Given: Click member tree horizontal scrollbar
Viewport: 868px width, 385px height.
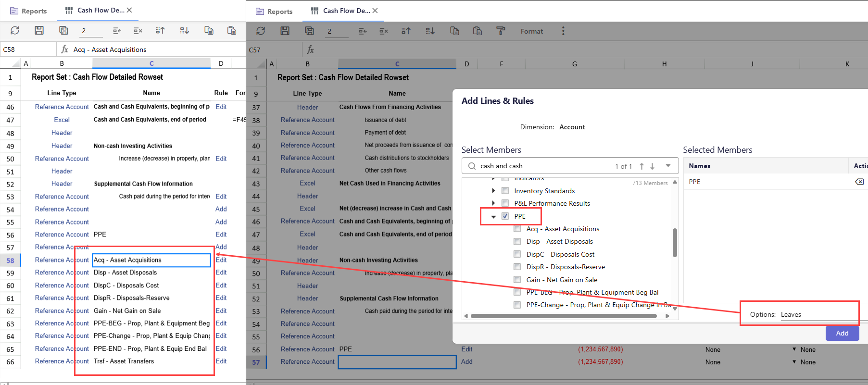Looking at the screenshot, I should (564, 316).
